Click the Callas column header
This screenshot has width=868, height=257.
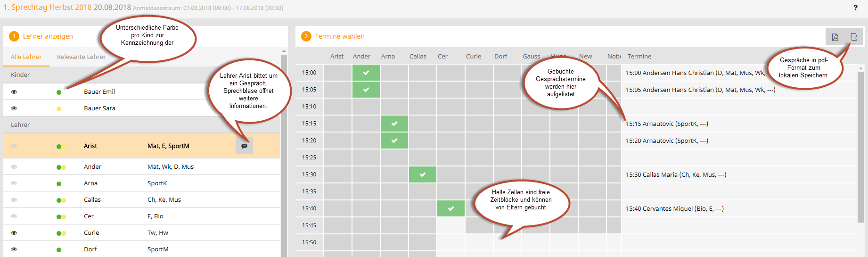click(x=418, y=56)
